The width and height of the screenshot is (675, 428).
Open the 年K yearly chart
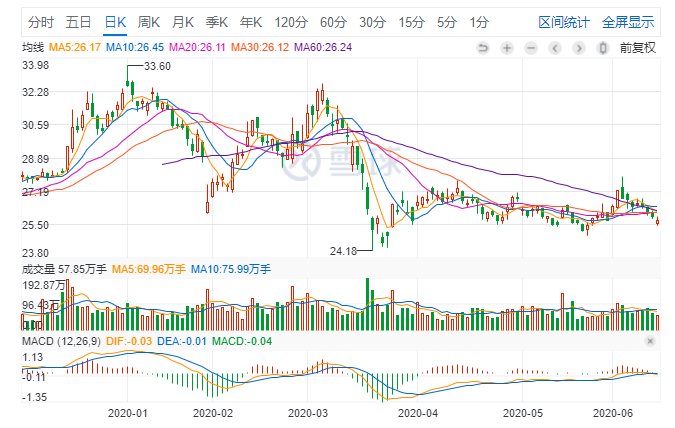tap(251, 22)
